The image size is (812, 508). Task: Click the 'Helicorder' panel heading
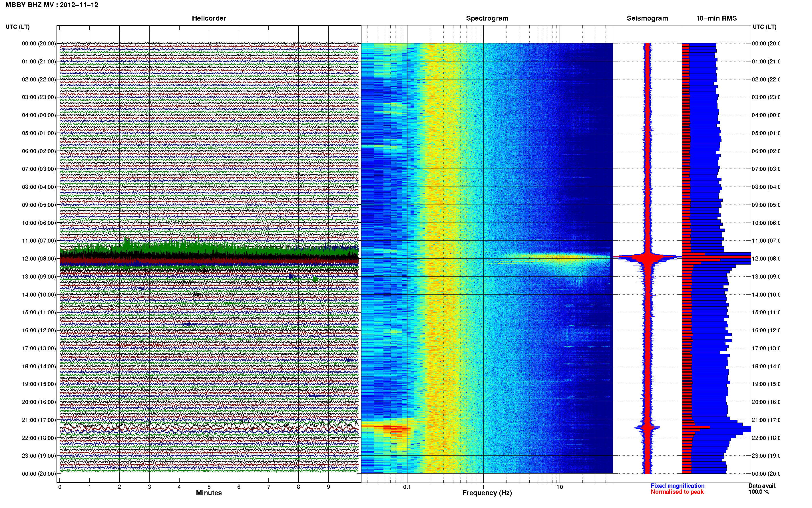209,18
